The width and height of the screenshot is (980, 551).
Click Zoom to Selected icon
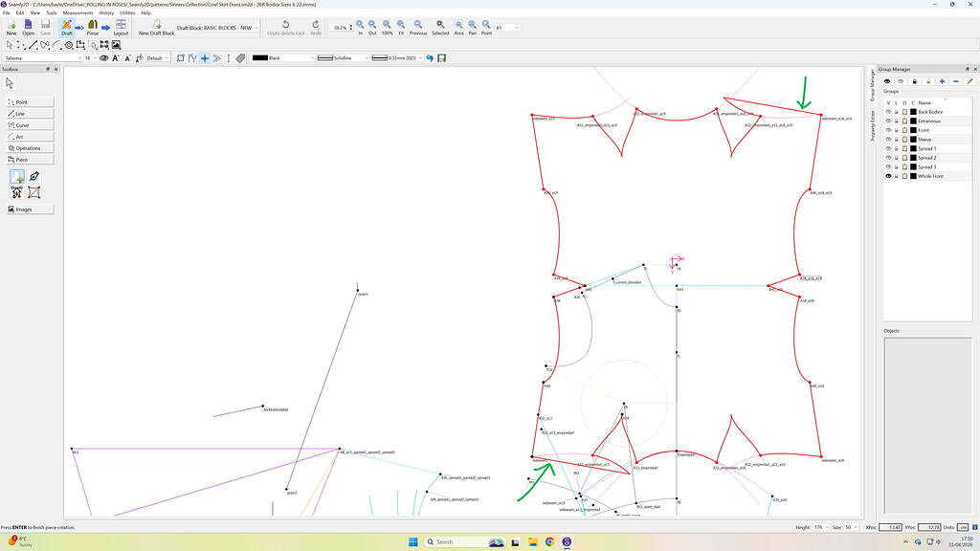[x=440, y=27]
